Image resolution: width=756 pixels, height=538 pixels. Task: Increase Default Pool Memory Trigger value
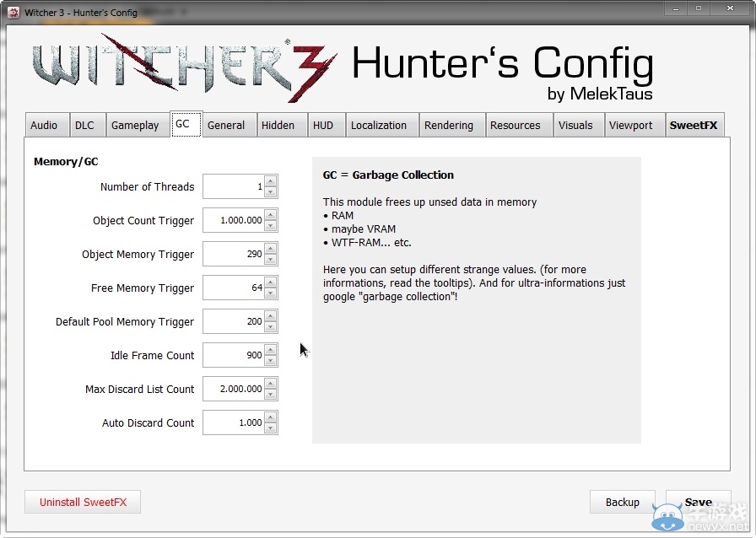pyautogui.click(x=271, y=316)
